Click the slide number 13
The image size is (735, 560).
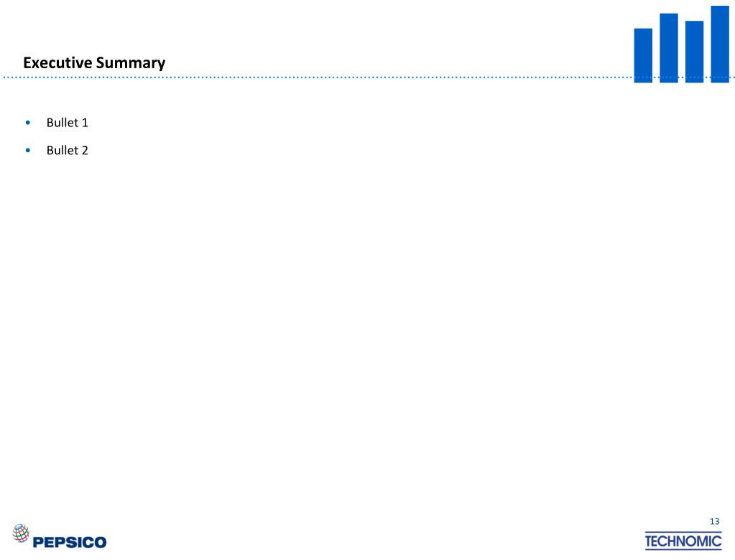(x=714, y=522)
